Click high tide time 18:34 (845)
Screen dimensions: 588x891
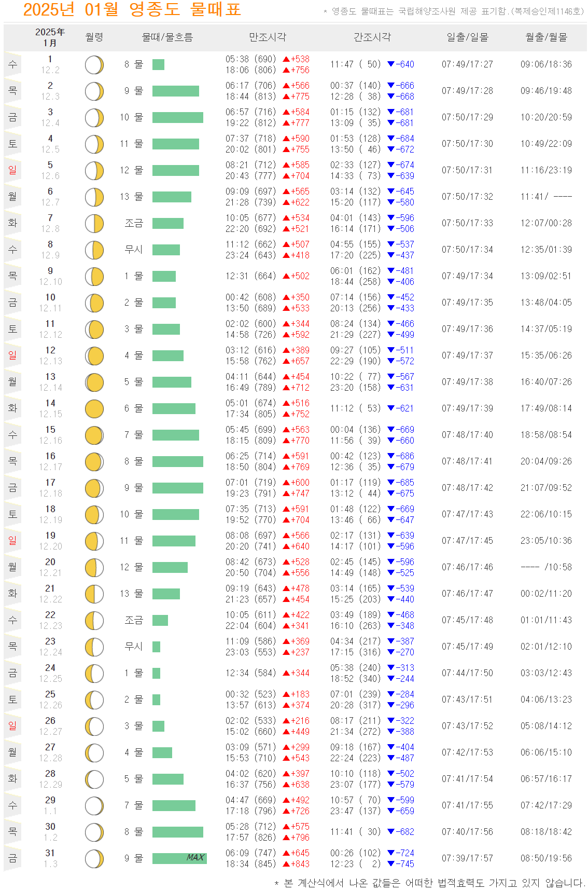pyautogui.click(x=251, y=864)
